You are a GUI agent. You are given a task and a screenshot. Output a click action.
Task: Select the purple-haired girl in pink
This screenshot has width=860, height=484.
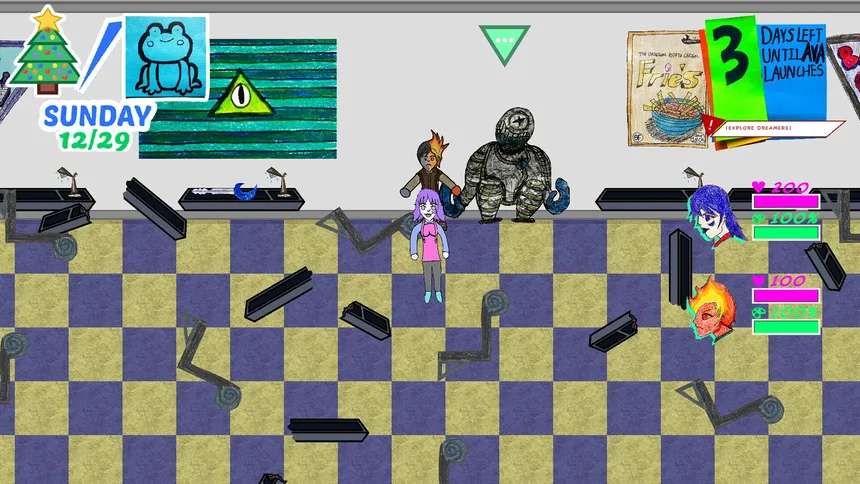pyautogui.click(x=431, y=245)
